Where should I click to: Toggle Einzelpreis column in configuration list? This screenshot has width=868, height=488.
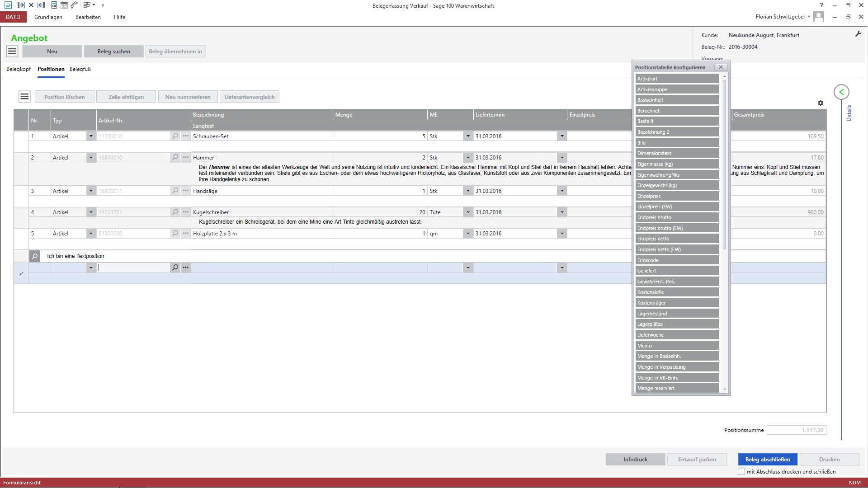[x=677, y=196]
